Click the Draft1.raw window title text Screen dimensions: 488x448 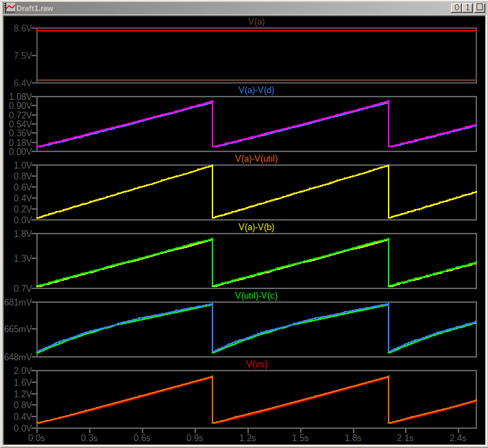34,8
